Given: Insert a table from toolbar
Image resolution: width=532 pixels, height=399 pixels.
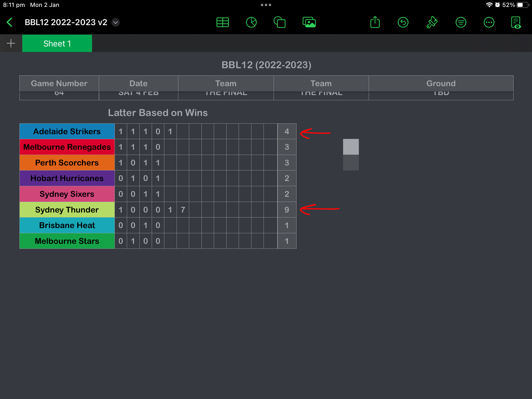Looking at the screenshot, I should point(223,22).
